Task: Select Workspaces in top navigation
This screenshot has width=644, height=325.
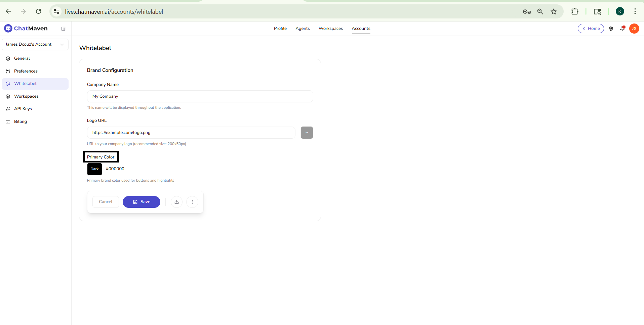Action: click(x=330, y=29)
